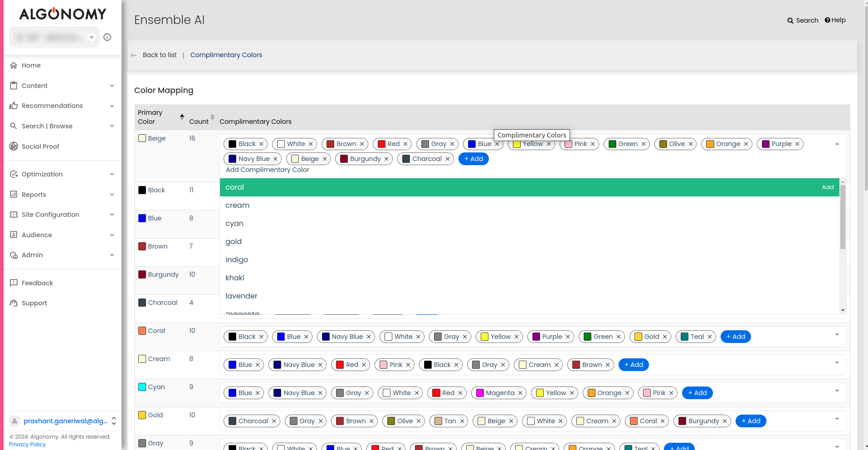Viewport: 868px width, 450px height.
Task: Collapse the Beige row color selector
Action: coord(837,144)
